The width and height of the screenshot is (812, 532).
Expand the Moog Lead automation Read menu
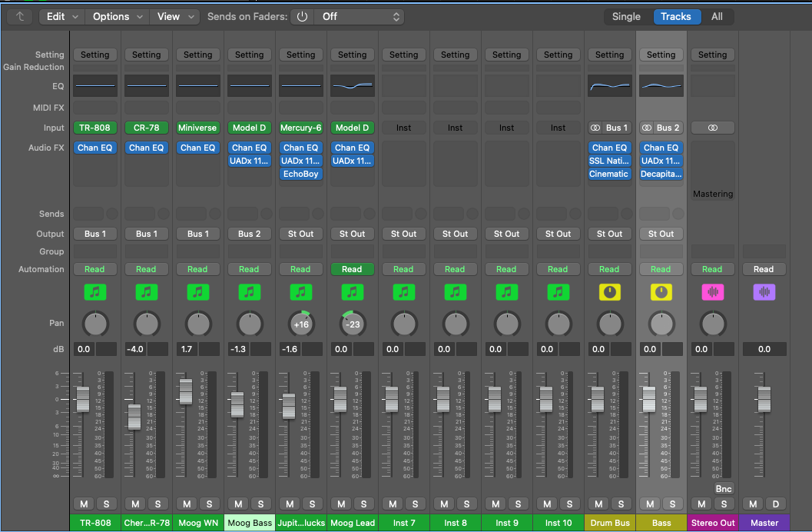(352, 269)
